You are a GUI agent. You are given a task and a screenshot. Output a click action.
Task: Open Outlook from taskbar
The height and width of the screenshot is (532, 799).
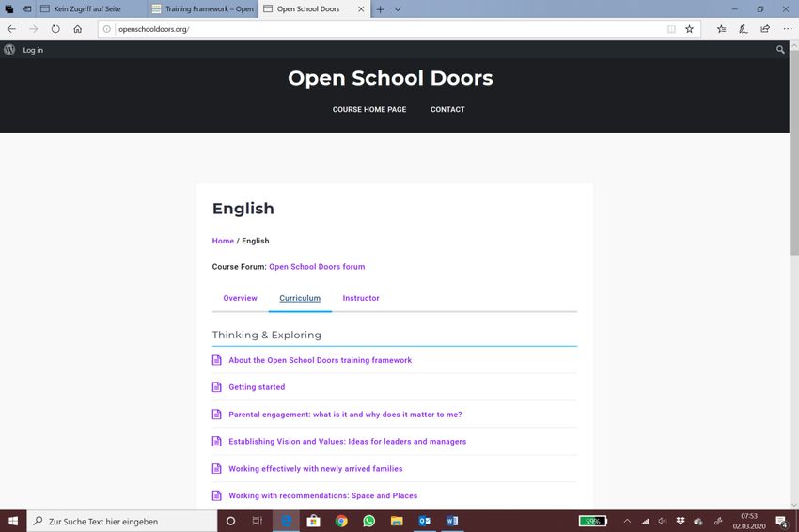coord(424,521)
